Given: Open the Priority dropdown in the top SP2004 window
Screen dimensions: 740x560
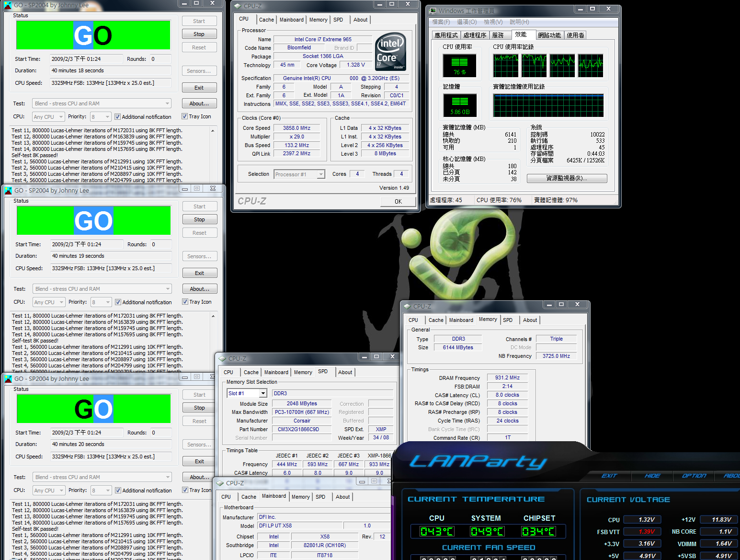Looking at the screenshot, I should (x=106, y=117).
